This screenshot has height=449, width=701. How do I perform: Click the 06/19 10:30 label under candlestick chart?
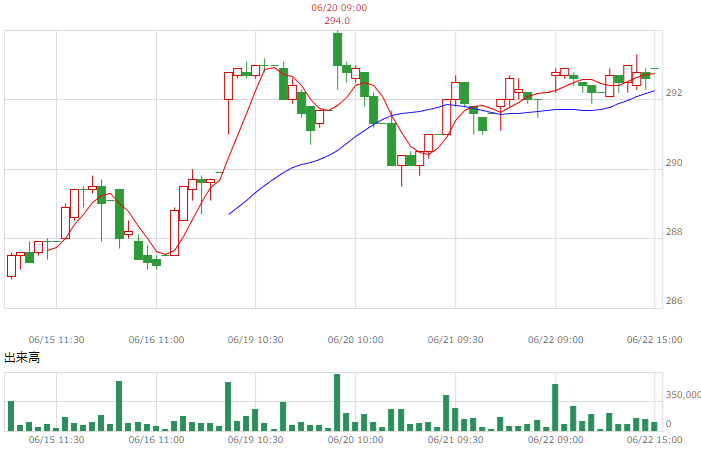(x=255, y=340)
